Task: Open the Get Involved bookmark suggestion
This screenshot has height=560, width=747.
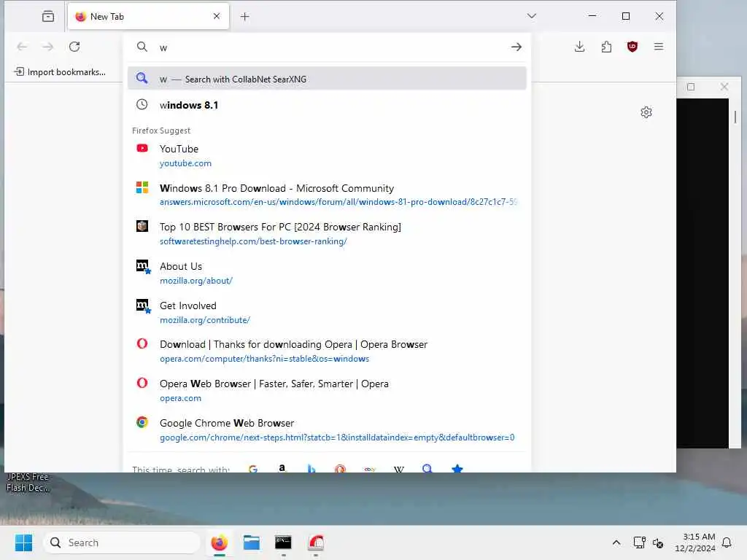Action: [x=327, y=312]
